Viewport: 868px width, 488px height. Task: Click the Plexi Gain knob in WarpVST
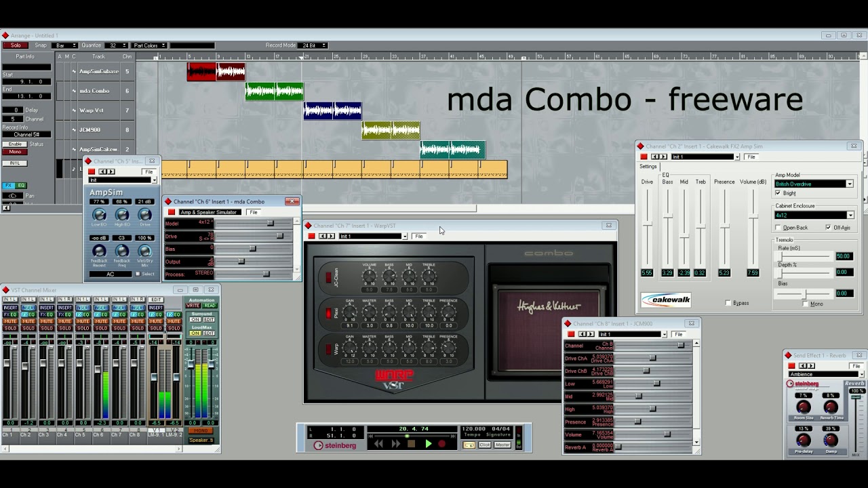click(349, 312)
